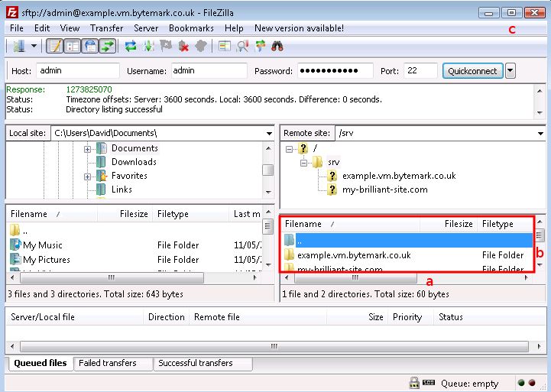This screenshot has height=392, width=551.
Task: Select Links in local tree
Action: pos(122,190)
